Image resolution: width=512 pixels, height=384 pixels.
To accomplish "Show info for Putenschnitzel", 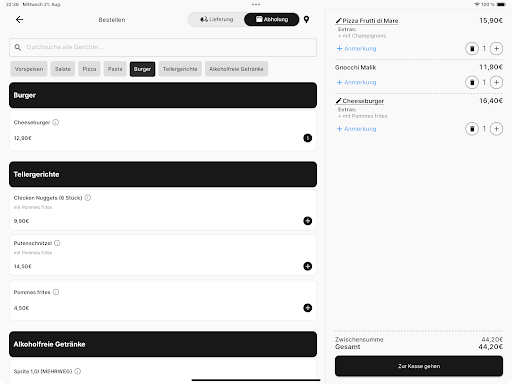I will coord(57,243).
